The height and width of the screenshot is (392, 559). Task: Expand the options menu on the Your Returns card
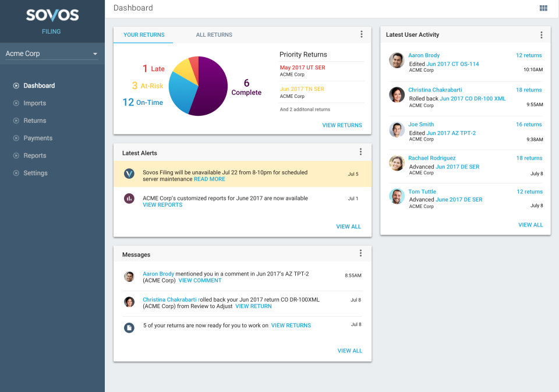tap(362, 34)
